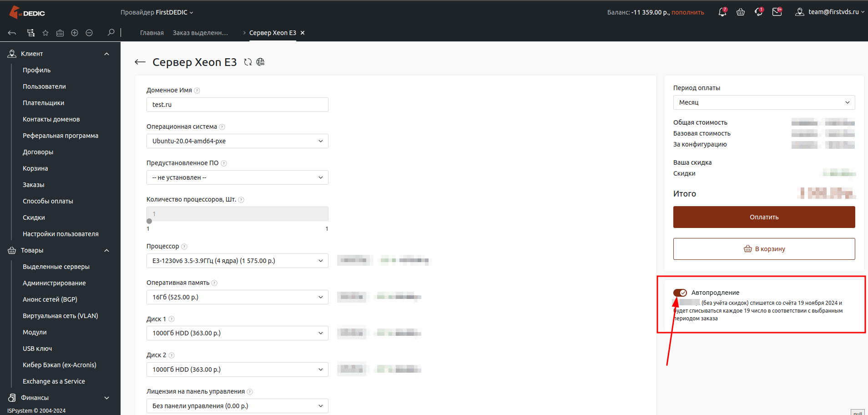Image resolution: width=868 pixels, height=415 pixels.
Task: Open Кибер Бэкап (ex-Acronis) in sidebar
Action: [x=60, y=365]
